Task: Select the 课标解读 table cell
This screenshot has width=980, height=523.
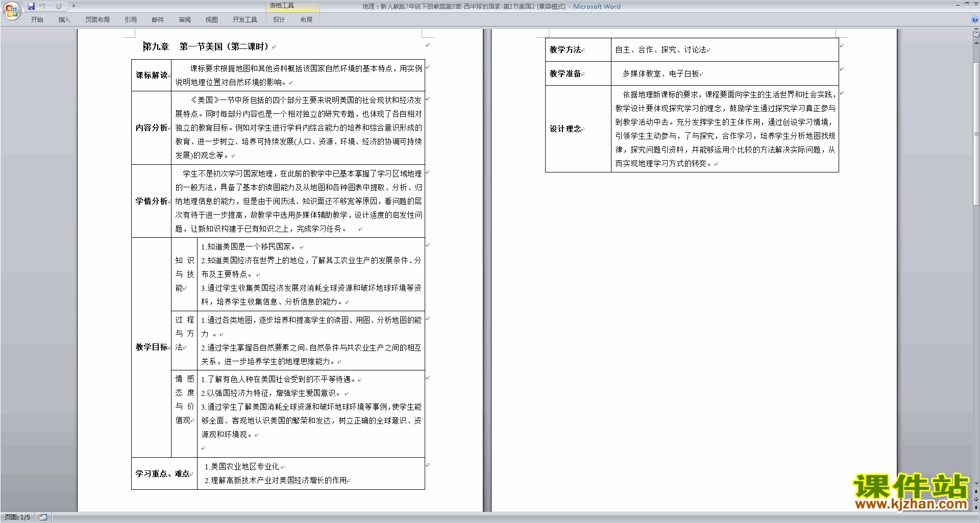Action: pyautogui.click(x=152, y=75)
